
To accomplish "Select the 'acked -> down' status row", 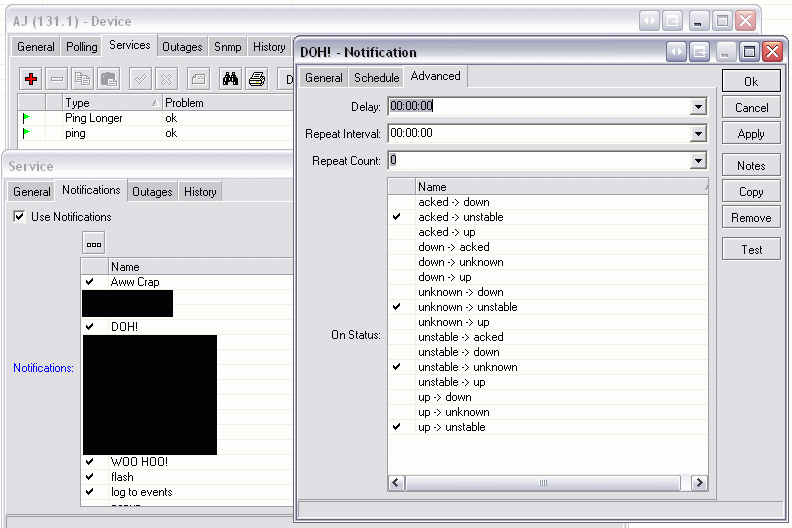I will click(x=548, y=202).
